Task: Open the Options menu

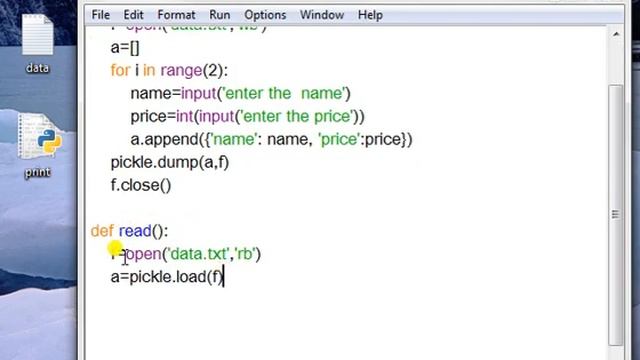Action: tap(265, 15)
